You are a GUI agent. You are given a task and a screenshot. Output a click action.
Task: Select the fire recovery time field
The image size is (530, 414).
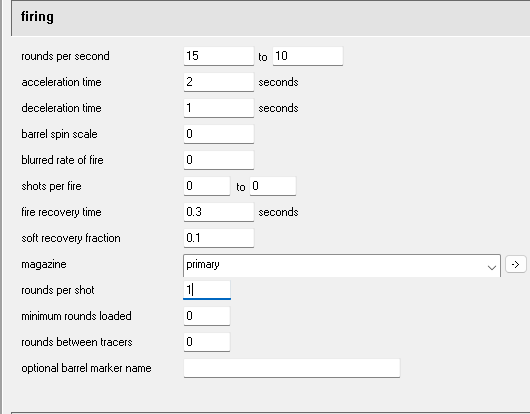click(x=219, y=212)
